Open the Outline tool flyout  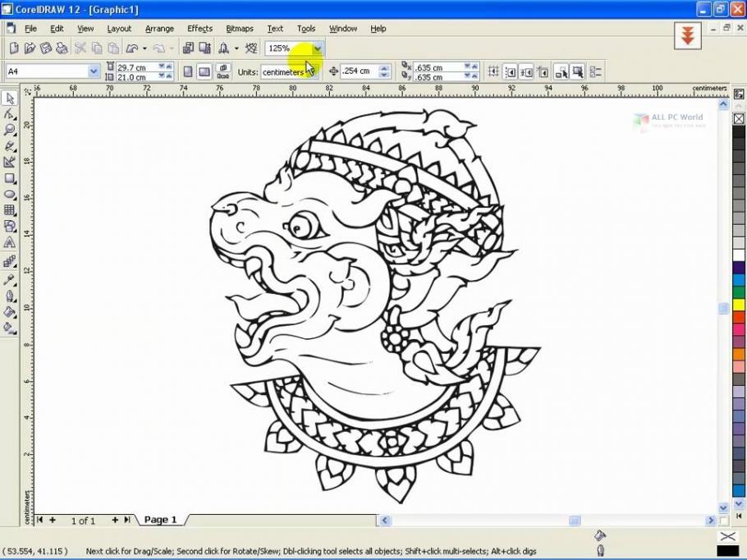(10, 296)
